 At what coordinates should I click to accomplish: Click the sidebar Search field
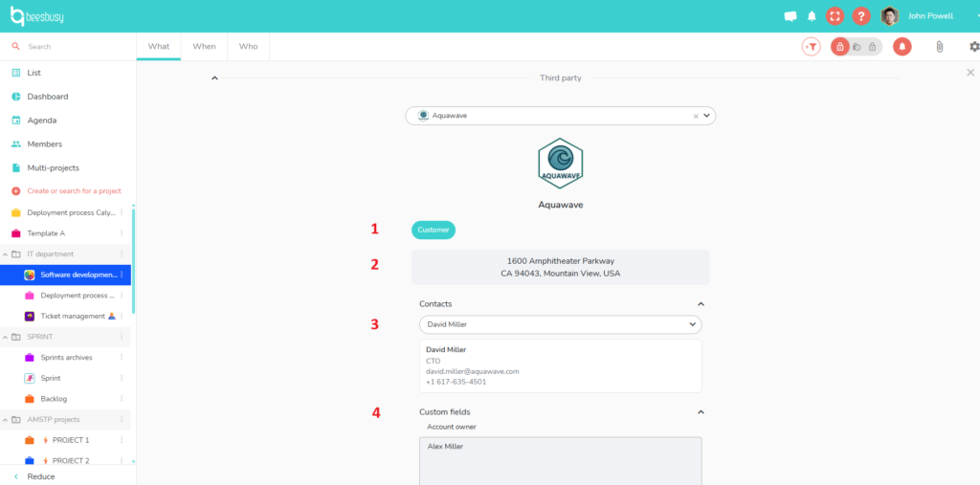pyautogui.click(x=69, y=47)
